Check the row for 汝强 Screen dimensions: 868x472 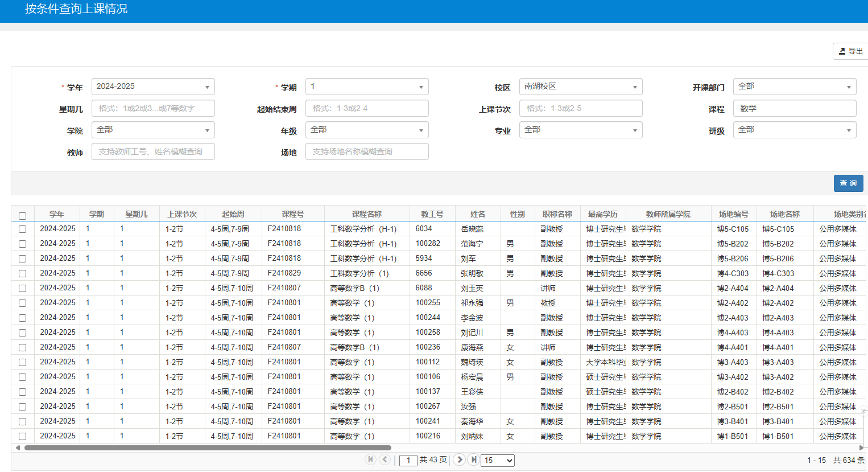tap(22, 407)
